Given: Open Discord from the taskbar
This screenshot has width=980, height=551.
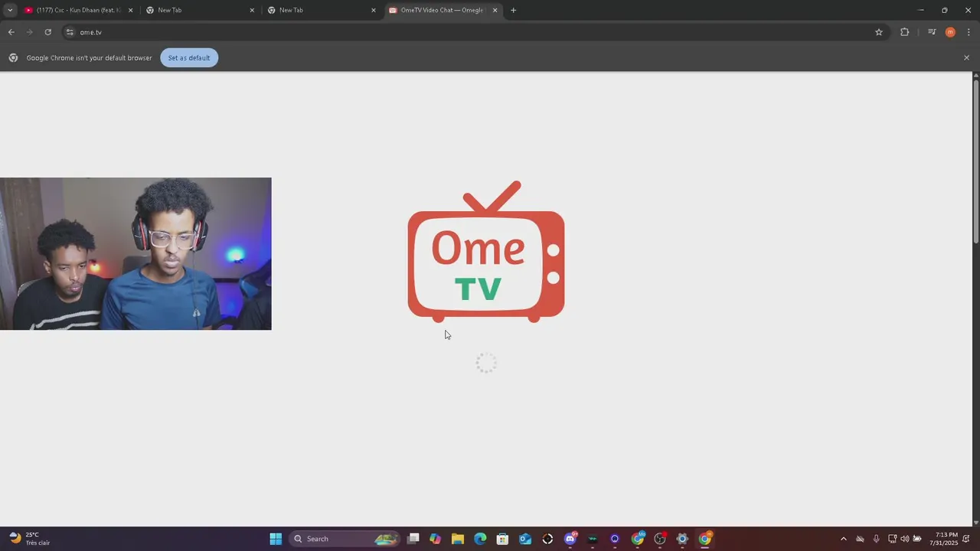Looking at the screenshot, I should point(570,539).
